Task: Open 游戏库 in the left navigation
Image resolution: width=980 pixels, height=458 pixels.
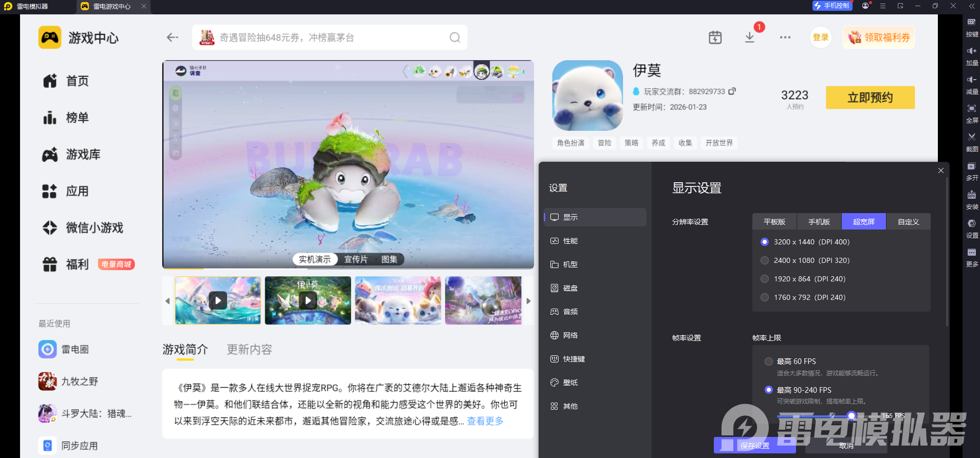Action: pyautogui.click(x=71, y=155)
